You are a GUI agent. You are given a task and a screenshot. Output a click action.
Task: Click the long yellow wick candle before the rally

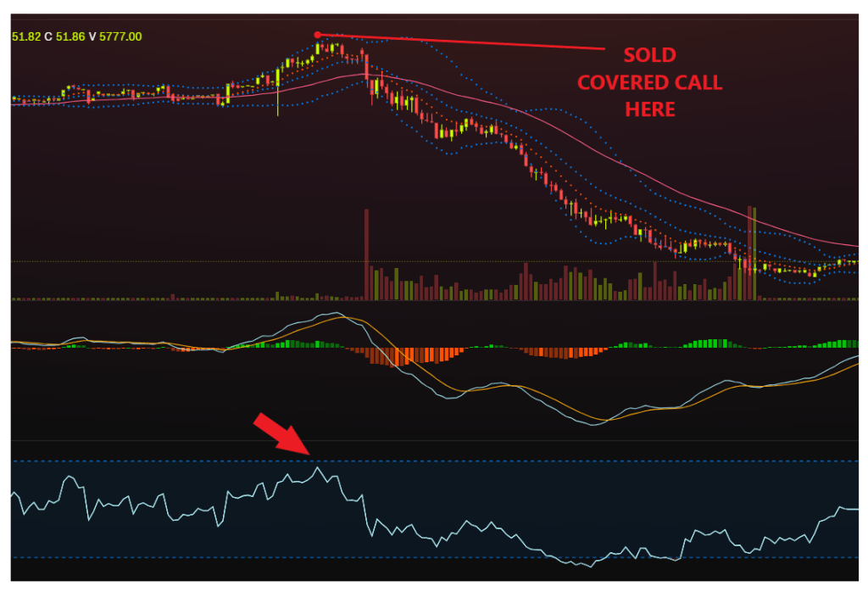coord(278,98)
